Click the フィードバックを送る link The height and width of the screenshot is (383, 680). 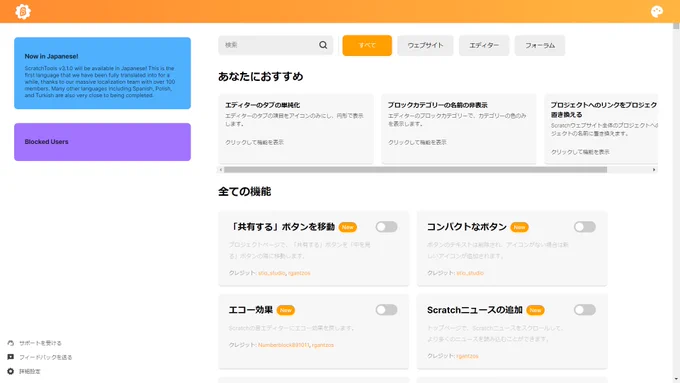coord(46,357)
